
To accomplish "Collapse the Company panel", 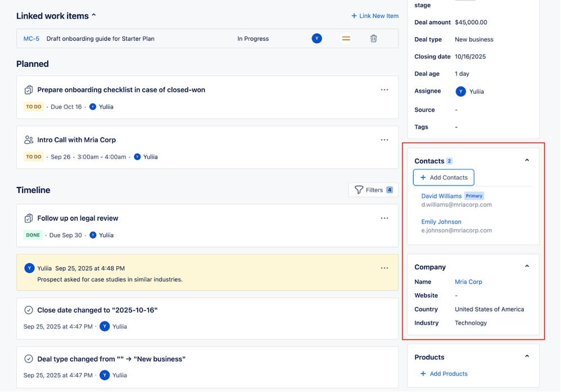I will coord(527,267).
